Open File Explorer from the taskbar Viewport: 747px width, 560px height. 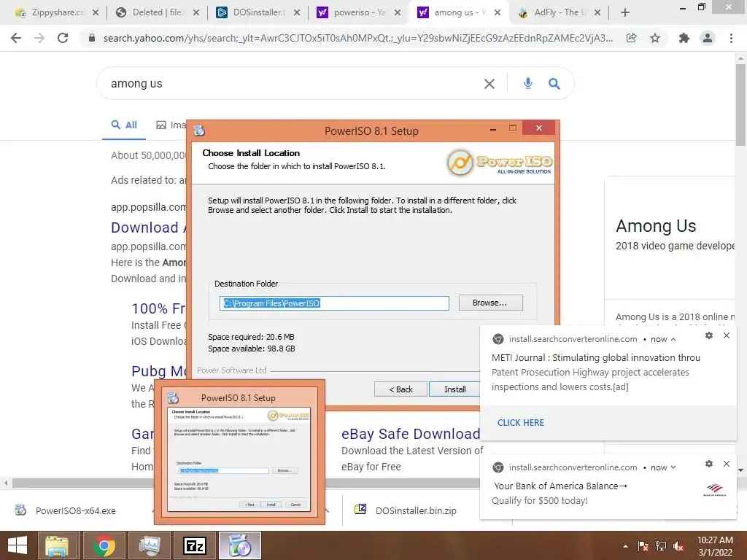coord(57,545)
